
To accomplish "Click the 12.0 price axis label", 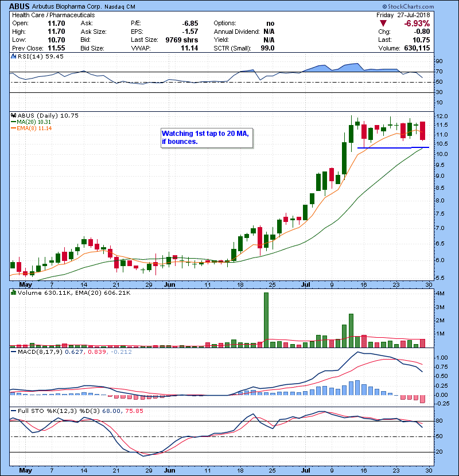I will (442, 116).
